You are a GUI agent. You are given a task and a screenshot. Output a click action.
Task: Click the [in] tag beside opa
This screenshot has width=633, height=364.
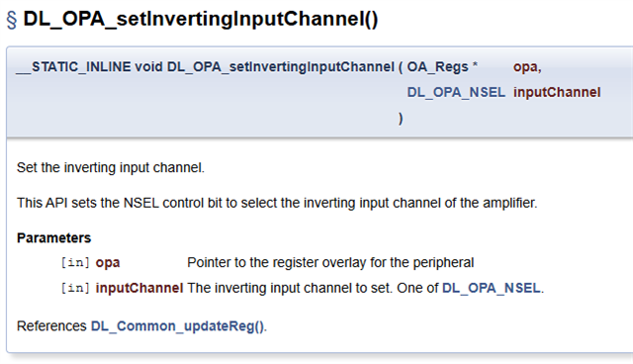click(75, 263)
